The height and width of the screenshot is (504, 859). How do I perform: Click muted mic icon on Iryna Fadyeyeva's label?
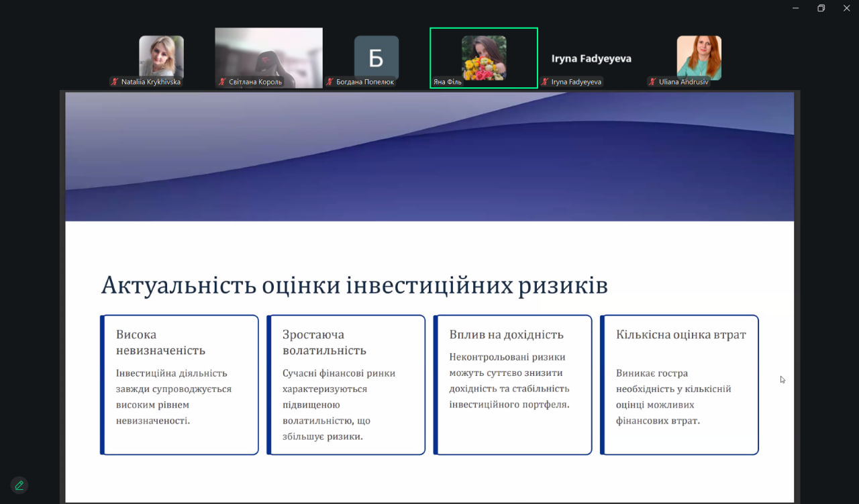545,82
